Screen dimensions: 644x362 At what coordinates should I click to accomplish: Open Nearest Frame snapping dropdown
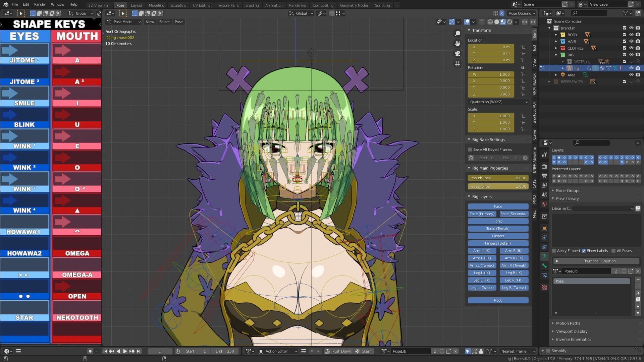[x=518, y=351]
